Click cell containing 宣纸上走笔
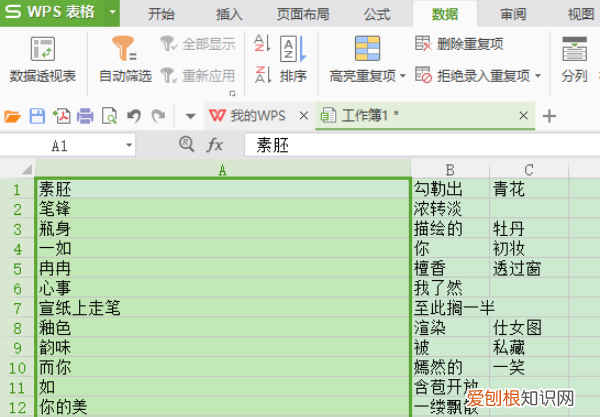This screenshot has width=600, height=417. pos(223,308)
